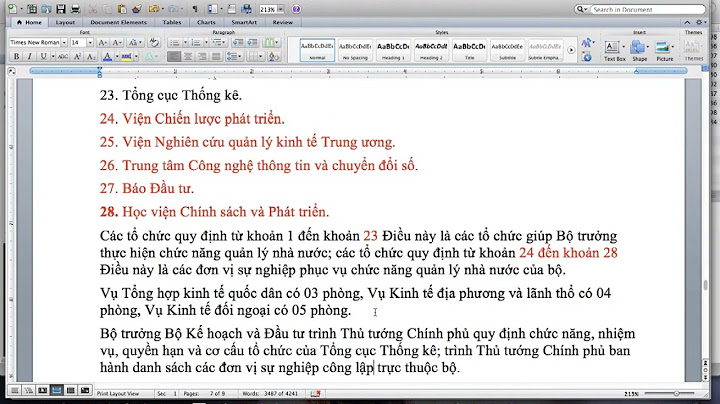This screenshot has width=720, height=404.
Task: Open the Document Elements tab
Action: coord(118,22)
